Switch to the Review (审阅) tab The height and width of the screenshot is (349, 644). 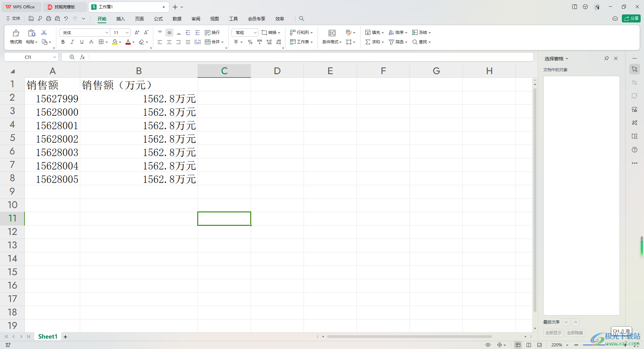click(x=196, y=19)
